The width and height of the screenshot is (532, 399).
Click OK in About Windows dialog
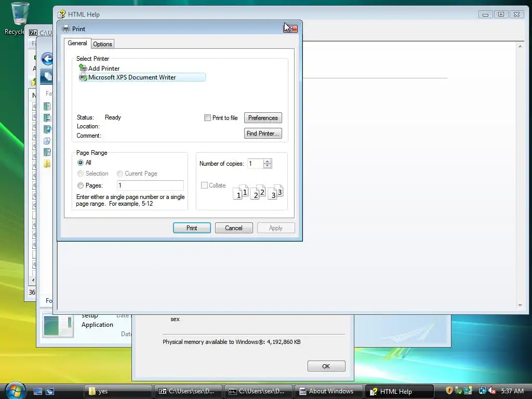pos(326,366)
